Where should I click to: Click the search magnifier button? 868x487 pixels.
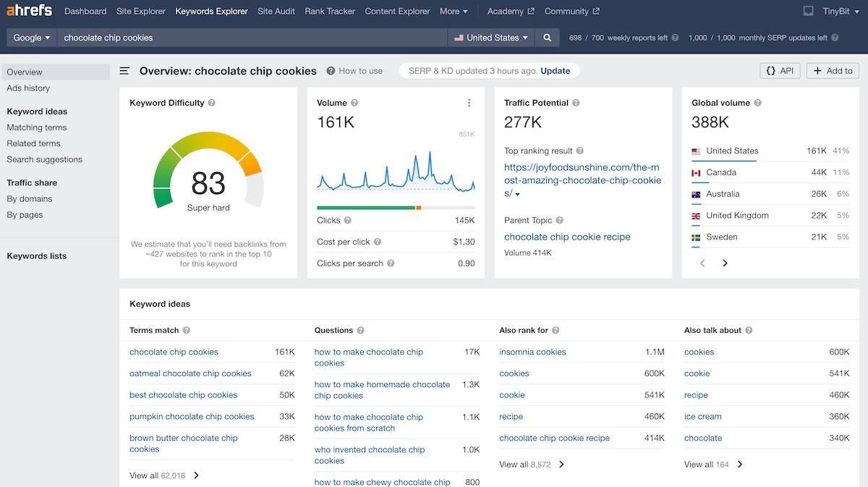click(x=548, y=38)
